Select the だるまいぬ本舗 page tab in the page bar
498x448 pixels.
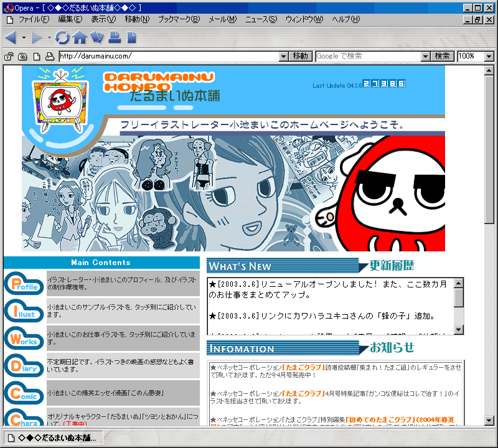(54, 438)
